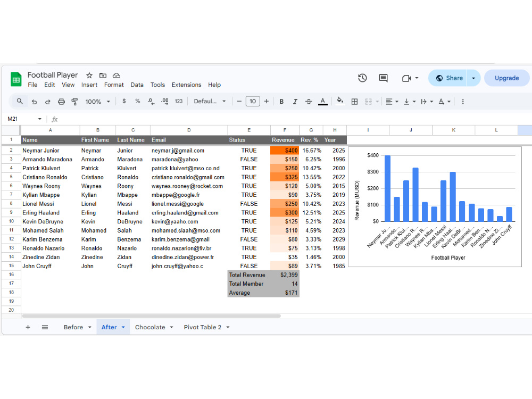Open the Format menu
Screen dimensions: 532x399
pos(114,85)
